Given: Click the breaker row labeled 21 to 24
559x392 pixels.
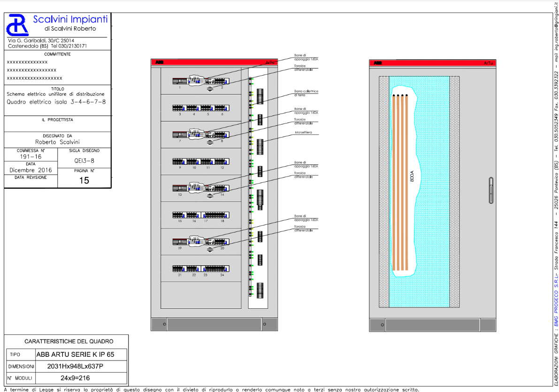Looking at the screenshot, I should tap(201, 269).
